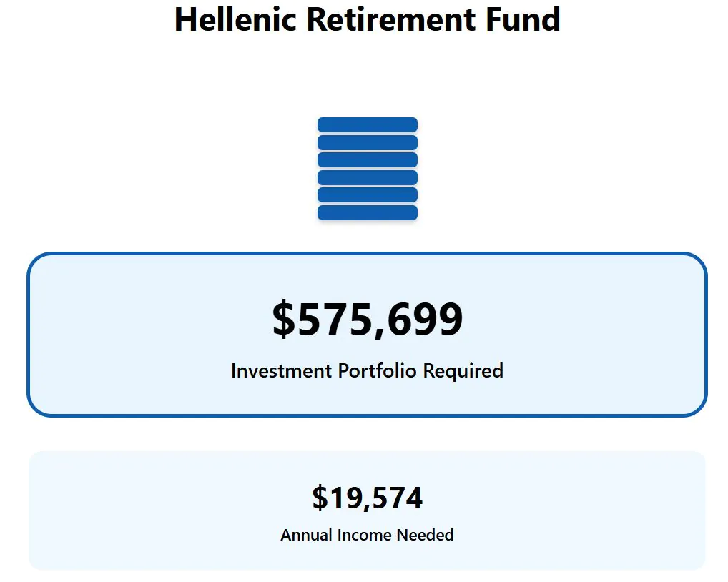Select the "Investment Portfolio Required" label
This screenshot has height=582, width=728.
click(367, 371)
